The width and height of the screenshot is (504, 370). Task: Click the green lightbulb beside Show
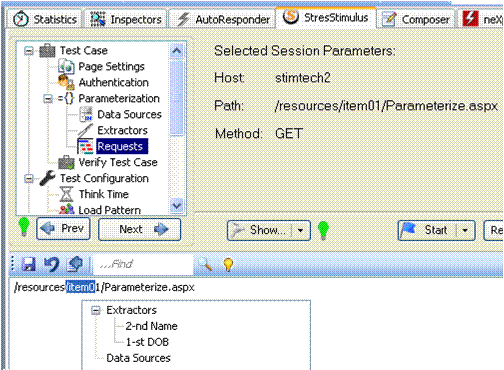(323, 230)
